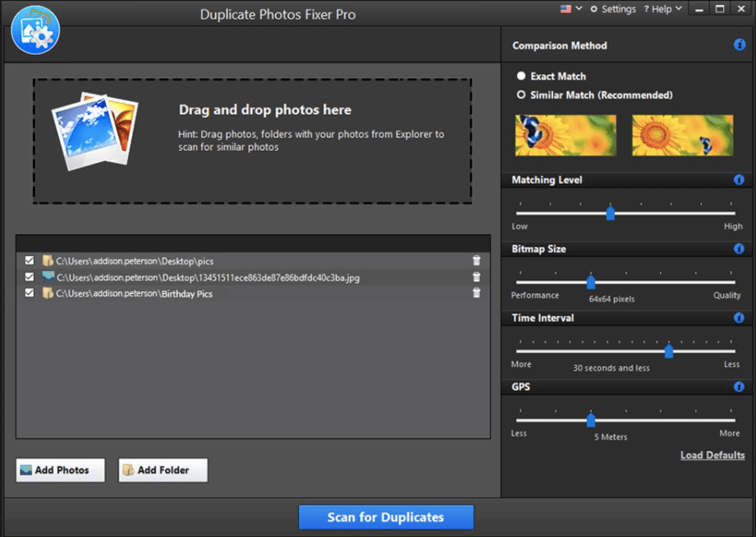Delete the Birthday Pics folder entry
The image size is (756, 537).
click(x=476, y=293)
